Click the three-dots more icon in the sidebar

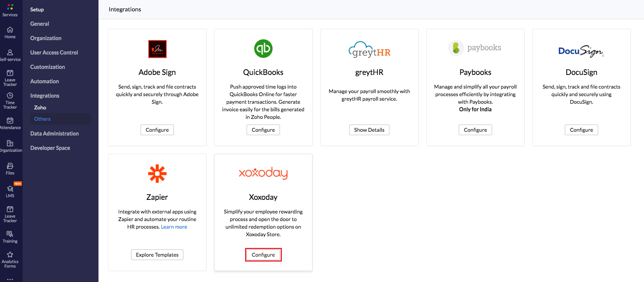(10, 279)
